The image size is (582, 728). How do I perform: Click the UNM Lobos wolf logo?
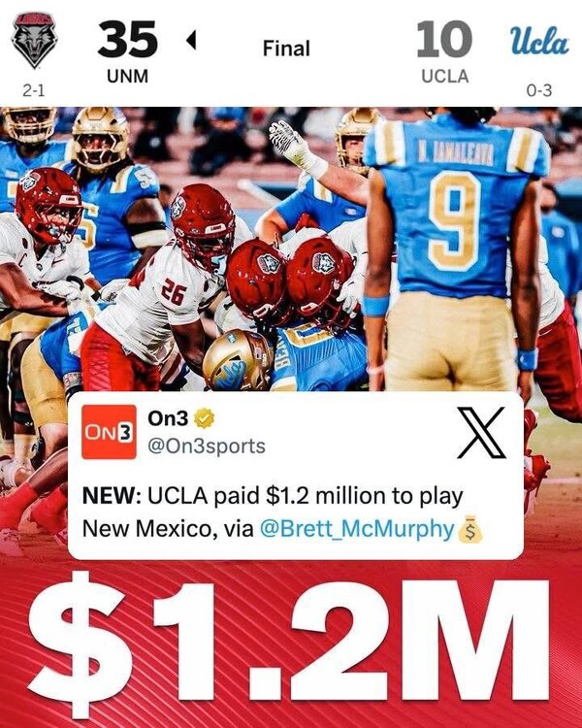click(34, 40)
